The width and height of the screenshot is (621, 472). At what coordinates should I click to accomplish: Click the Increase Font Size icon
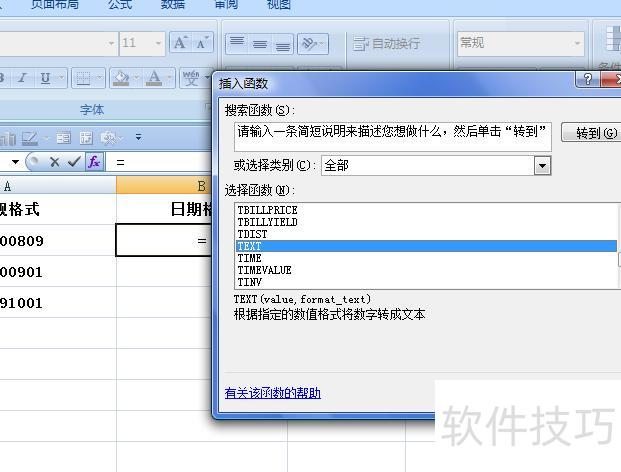click(x=181, y=43)
